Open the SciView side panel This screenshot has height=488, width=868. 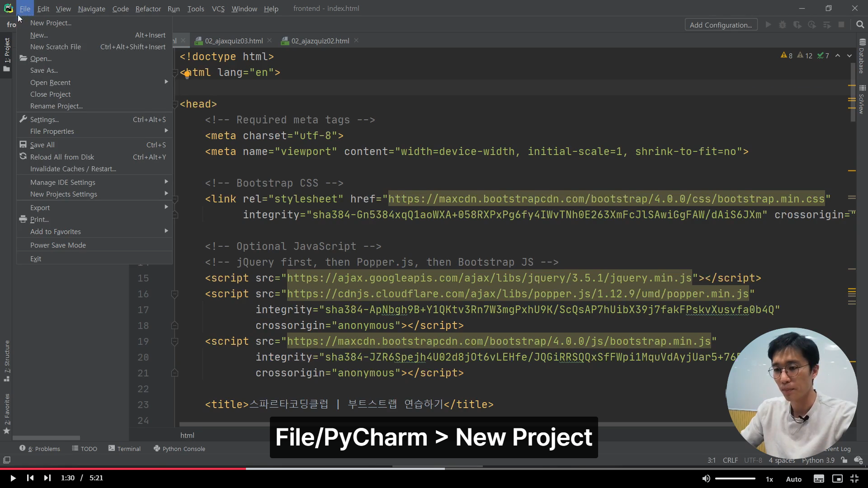click(862, 99)
